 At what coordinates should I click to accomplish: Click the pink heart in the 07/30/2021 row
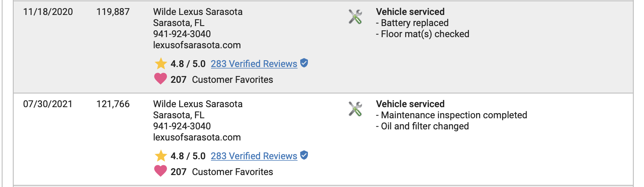[161, 172]
